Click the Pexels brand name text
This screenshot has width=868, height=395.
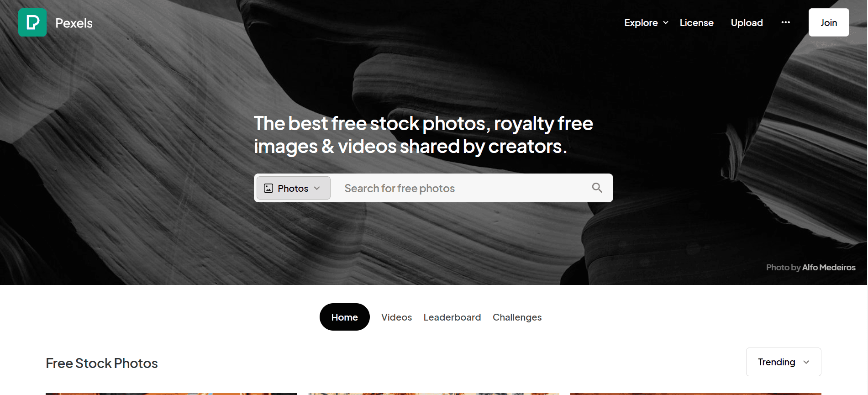74,23
